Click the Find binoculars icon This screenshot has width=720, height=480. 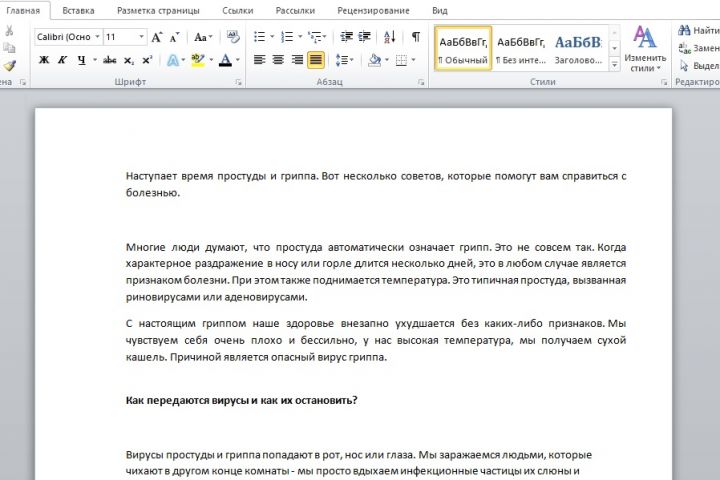click(684, 30)
